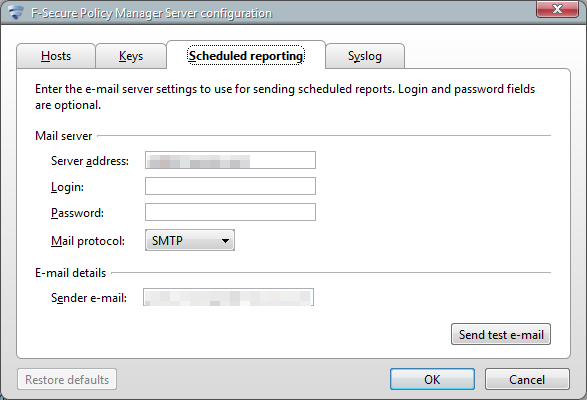Click the Sender e-mail label
The image size is (587, 400).
[x=89, y=298]
